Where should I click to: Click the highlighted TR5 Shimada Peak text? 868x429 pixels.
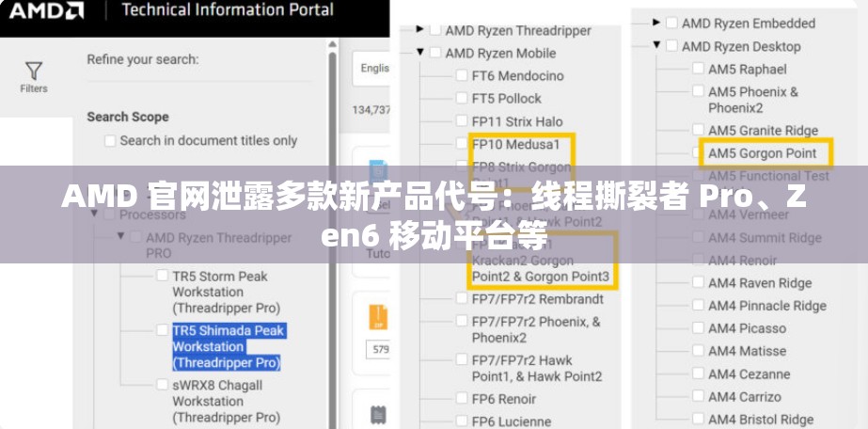[x=229, y=346]
